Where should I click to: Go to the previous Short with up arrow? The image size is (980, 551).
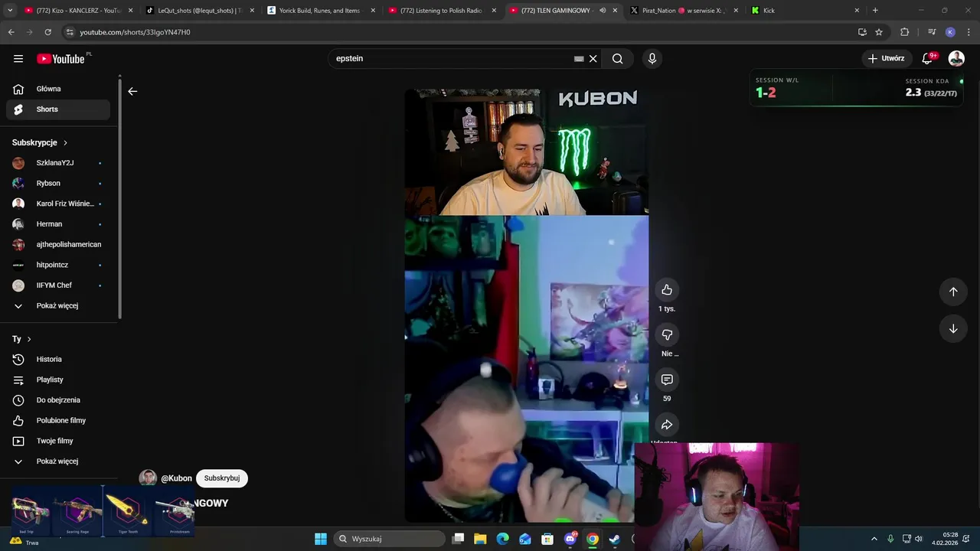(x=953, y=292)
